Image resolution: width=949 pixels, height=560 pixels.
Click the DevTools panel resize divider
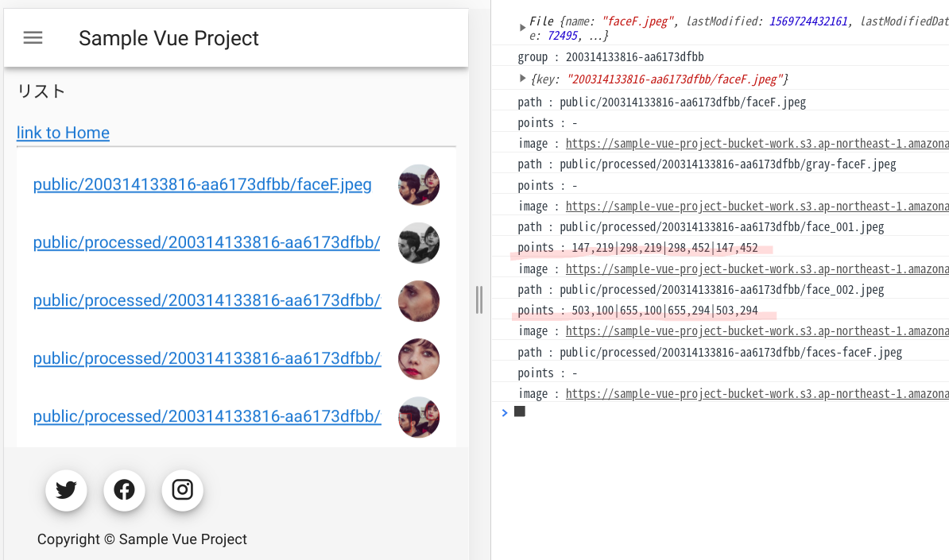click(x=479, y=299)
